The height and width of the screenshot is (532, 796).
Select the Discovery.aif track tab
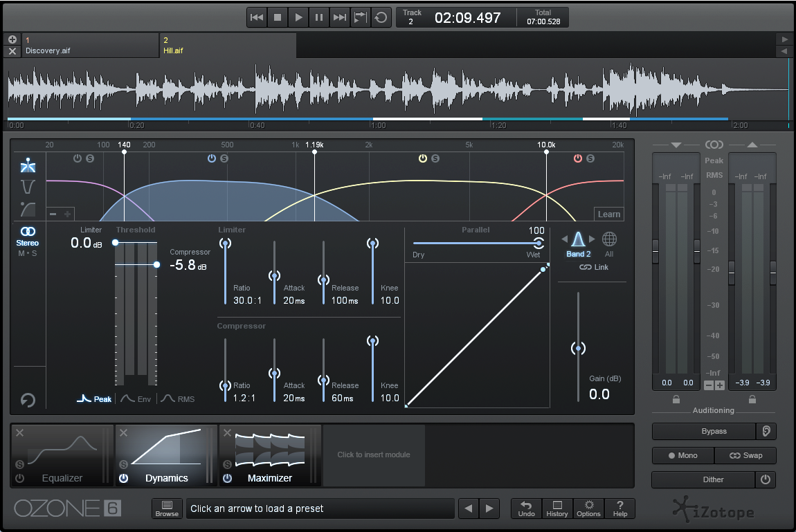(x=90, y=46)
